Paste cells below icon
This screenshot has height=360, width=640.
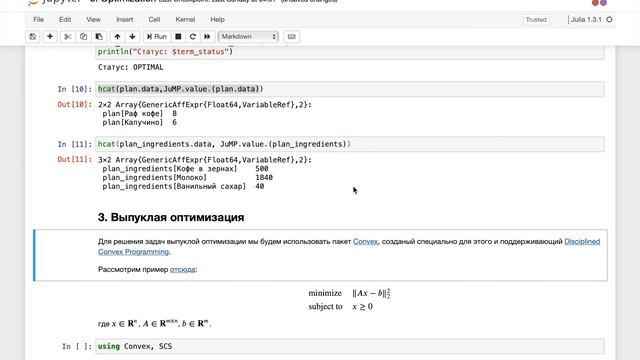pos(99,37)
